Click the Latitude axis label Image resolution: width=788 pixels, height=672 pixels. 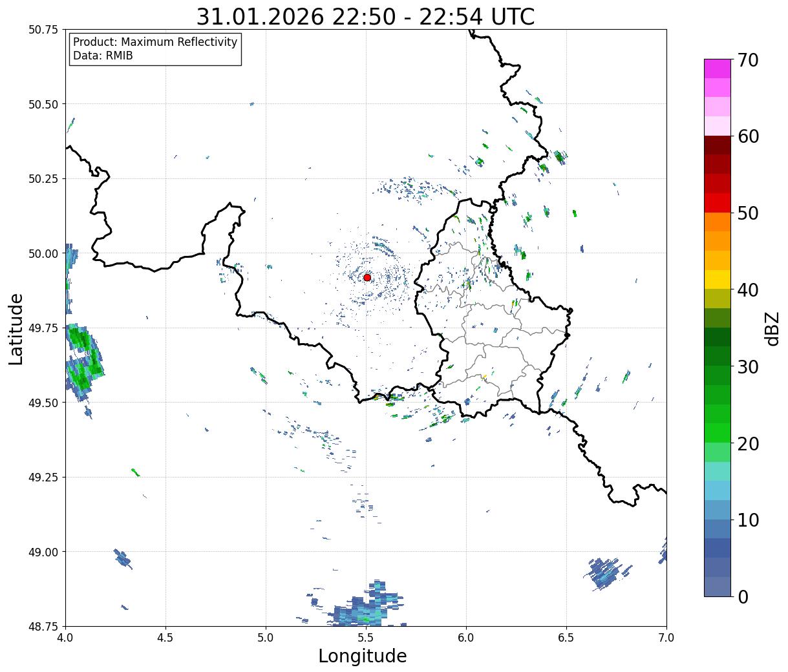click(16, 328)
